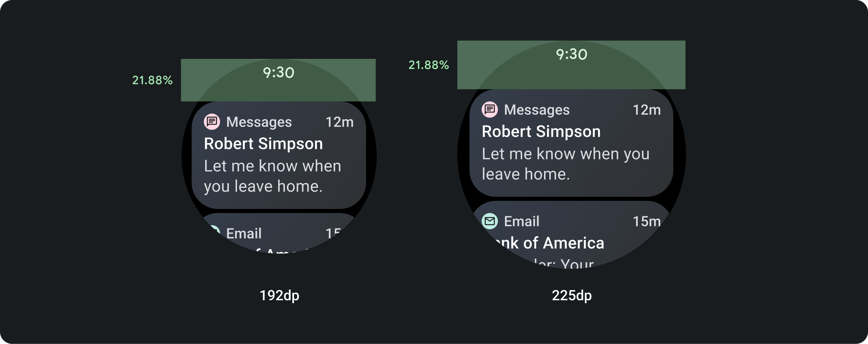Click the 21.88% label beside the 225dp watch
Image resolution: width=868 pixels, height=344 pixels.
click(428, 65)
